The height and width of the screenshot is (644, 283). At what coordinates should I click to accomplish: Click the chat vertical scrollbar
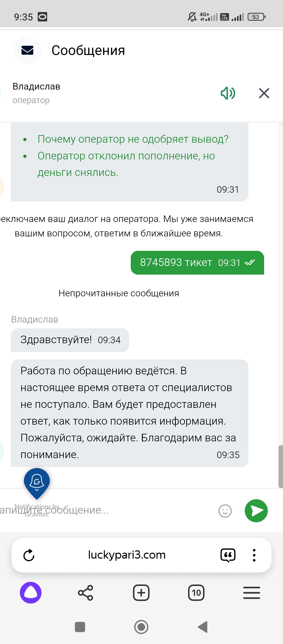coord(281,467)
